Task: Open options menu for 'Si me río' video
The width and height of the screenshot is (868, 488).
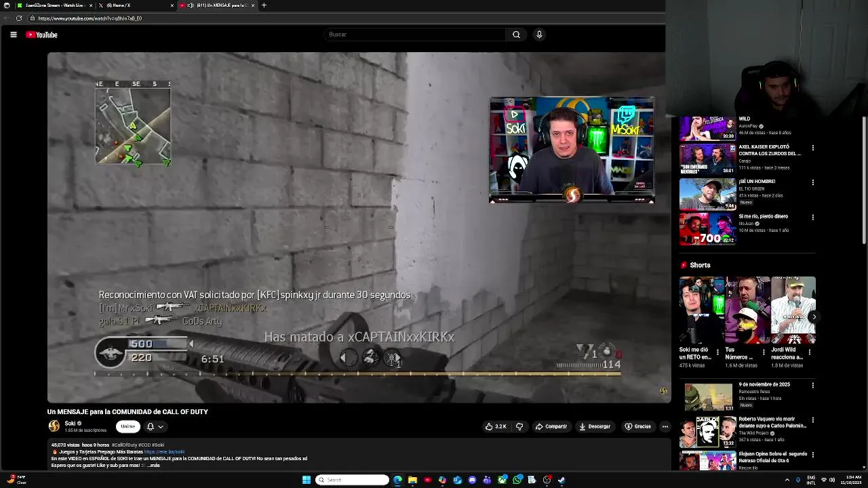Action: pos(812,218)
